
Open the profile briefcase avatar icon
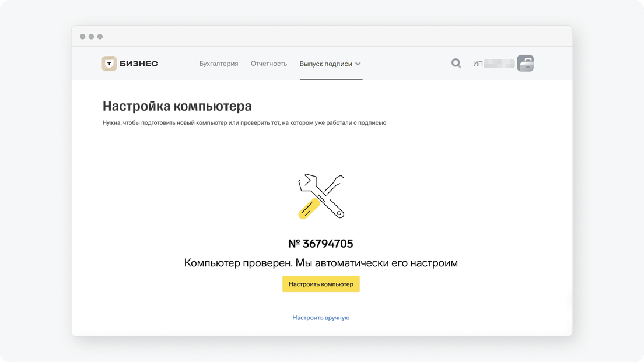pyautogui.click(x=526, y=64)
